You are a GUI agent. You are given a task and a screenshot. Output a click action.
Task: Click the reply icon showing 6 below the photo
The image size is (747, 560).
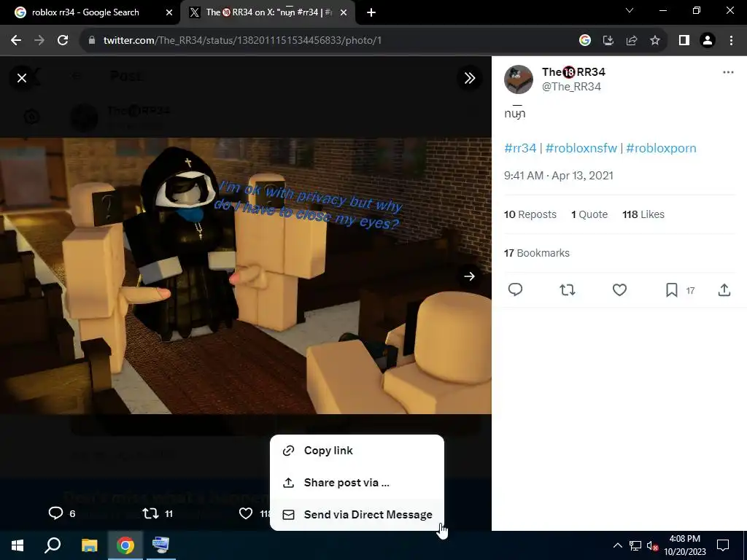coord(55,513)
